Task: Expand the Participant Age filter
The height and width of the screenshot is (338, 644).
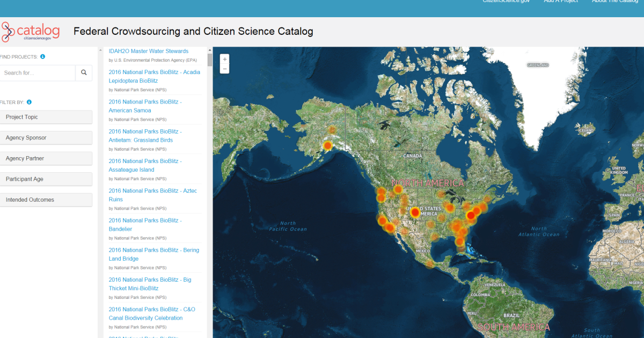Action: pos(46,179)
